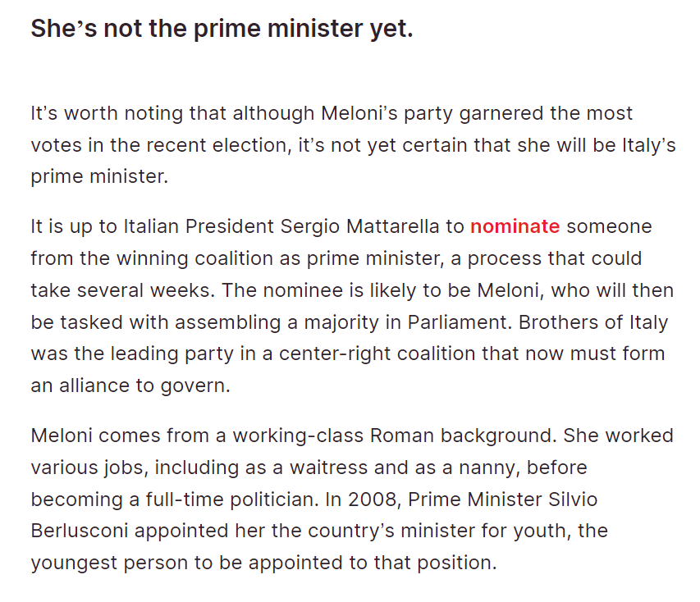Click the words "Brothers of Italy"
Viewport: 700px width, 602px height.
[x=593, y=322]
